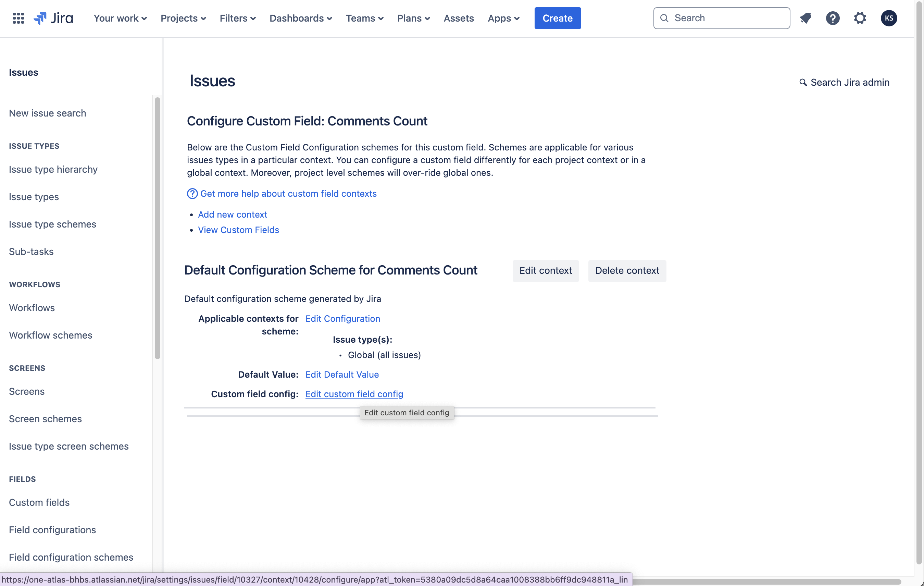Select Issue type schemes in the sidebar
The image size is (924, 586).
point(52,224)
